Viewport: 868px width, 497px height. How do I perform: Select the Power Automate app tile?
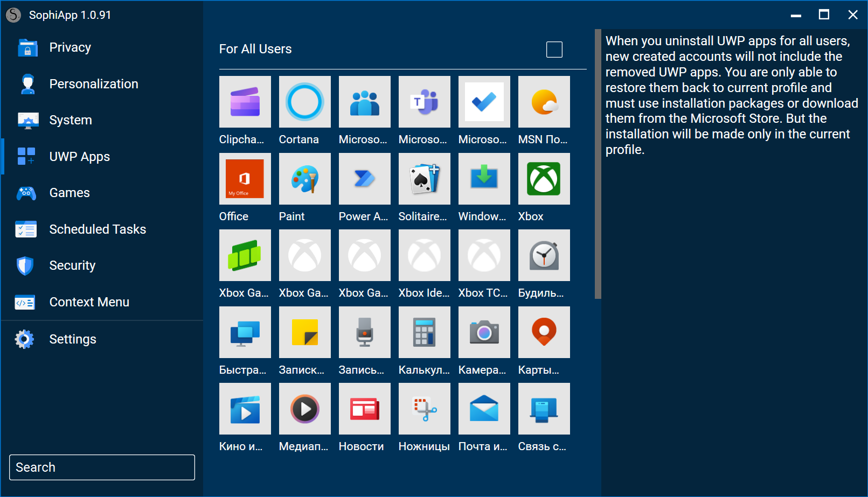[x=365, y=179]
